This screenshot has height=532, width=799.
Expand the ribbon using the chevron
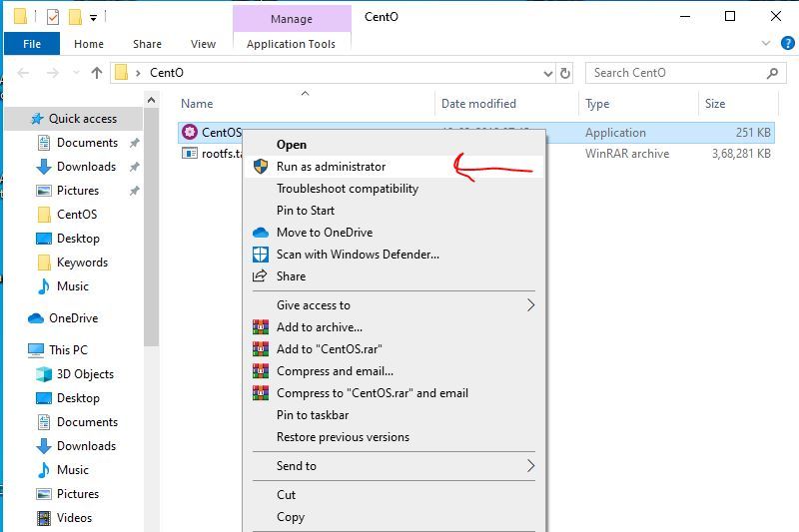tap(764, 44)
